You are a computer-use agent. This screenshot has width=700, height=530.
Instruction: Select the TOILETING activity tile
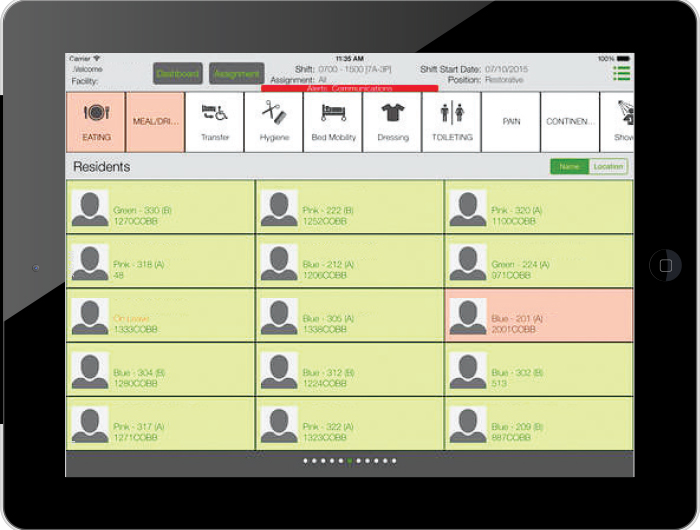pos(452,122)
